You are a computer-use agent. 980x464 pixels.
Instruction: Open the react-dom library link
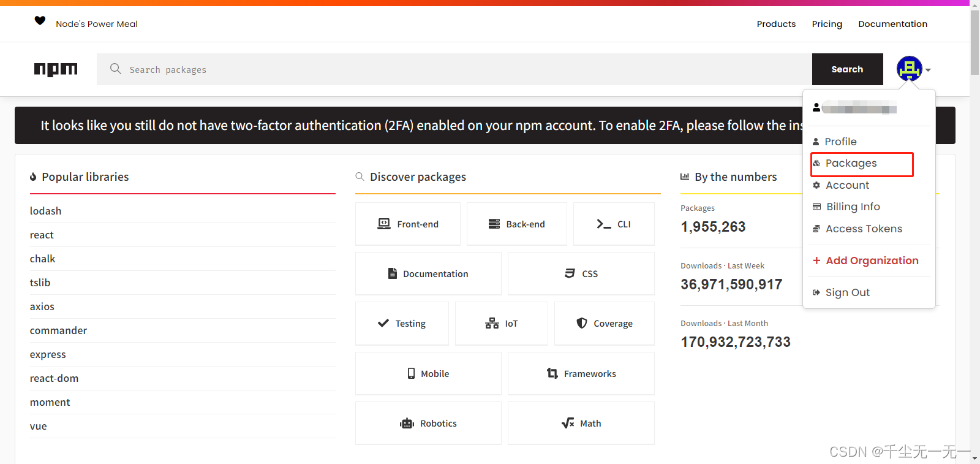(54, 378)
